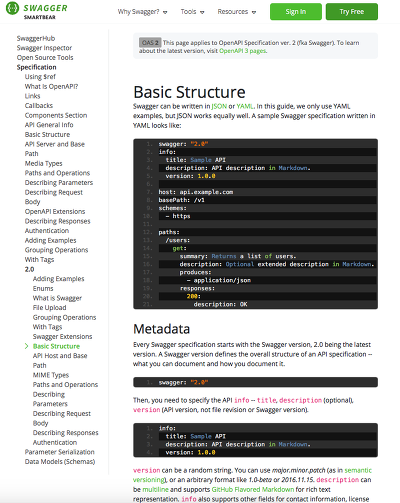Click the chevron beside green Basic Structure

coord(27,346)
